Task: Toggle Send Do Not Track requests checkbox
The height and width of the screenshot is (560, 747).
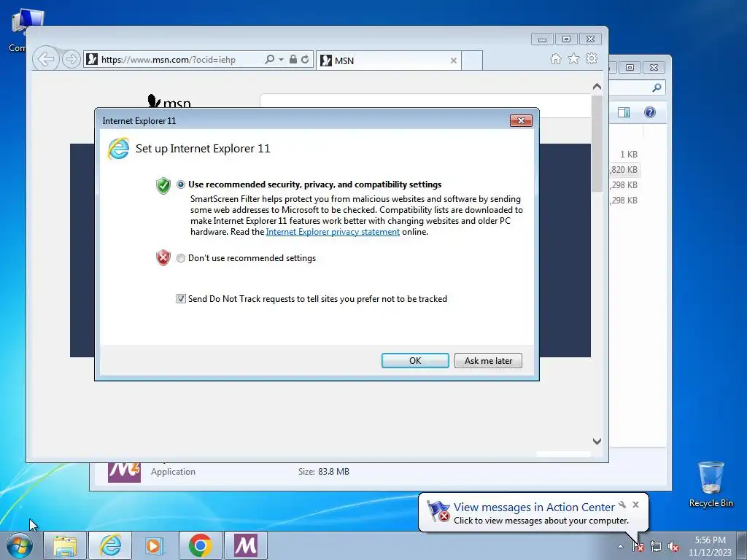Action: pyautogui.click(x=181, y=298)
